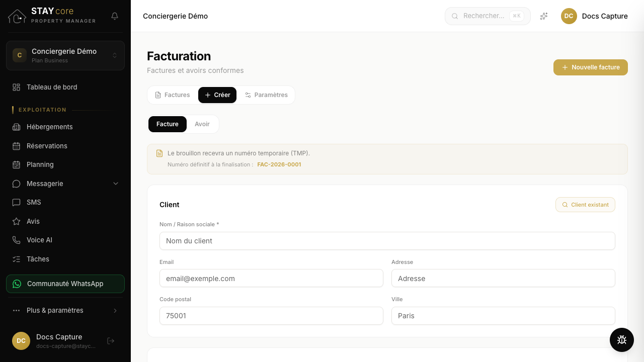The width and height of the screenshot is (644, 362).
Task: Click the Messagerie chat bubble icon
Action: [16, 184]
